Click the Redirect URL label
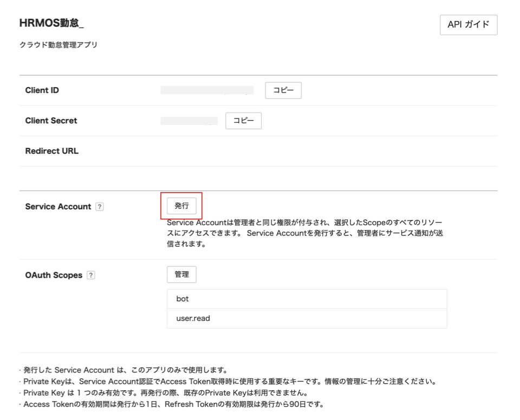520x420 pixels. 52,151
